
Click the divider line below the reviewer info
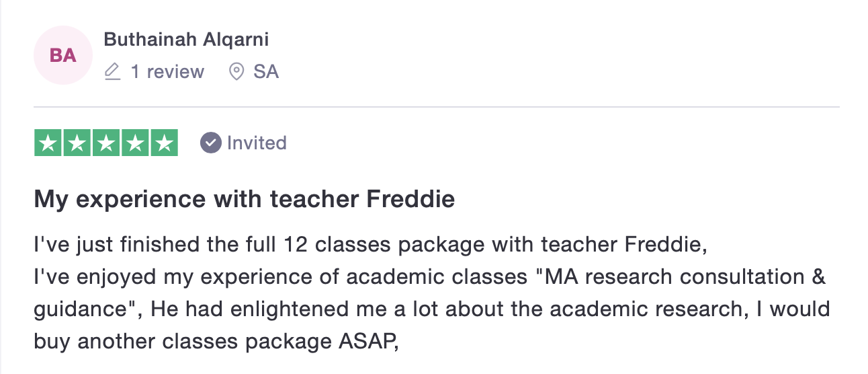pyautogui.click(x=437, y=106)
